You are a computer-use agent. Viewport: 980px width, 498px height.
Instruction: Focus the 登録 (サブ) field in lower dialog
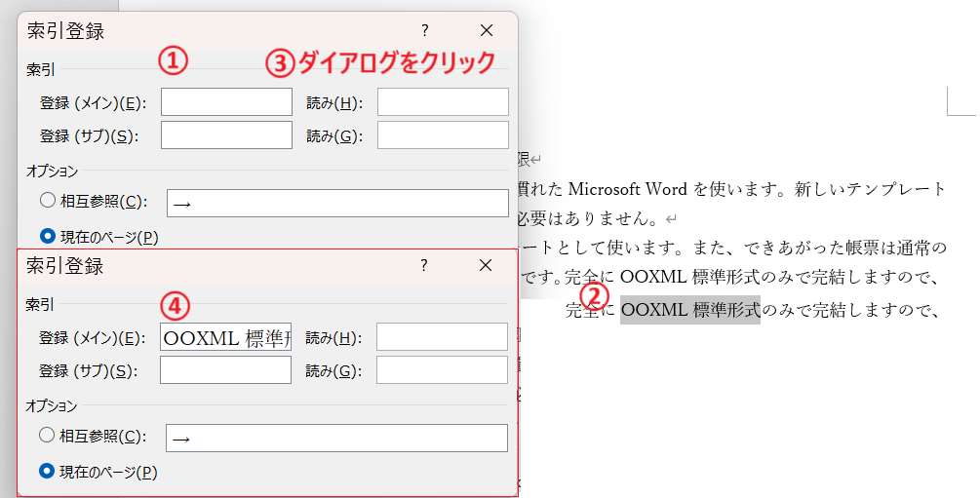click(225, 370)
